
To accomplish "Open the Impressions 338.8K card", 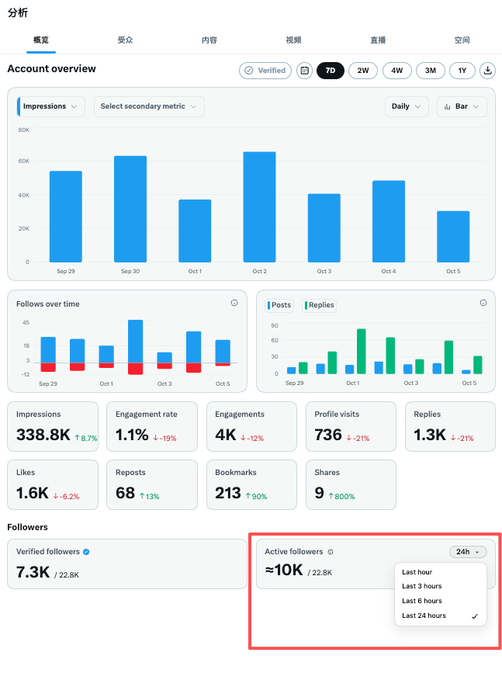I will [53, 426].
